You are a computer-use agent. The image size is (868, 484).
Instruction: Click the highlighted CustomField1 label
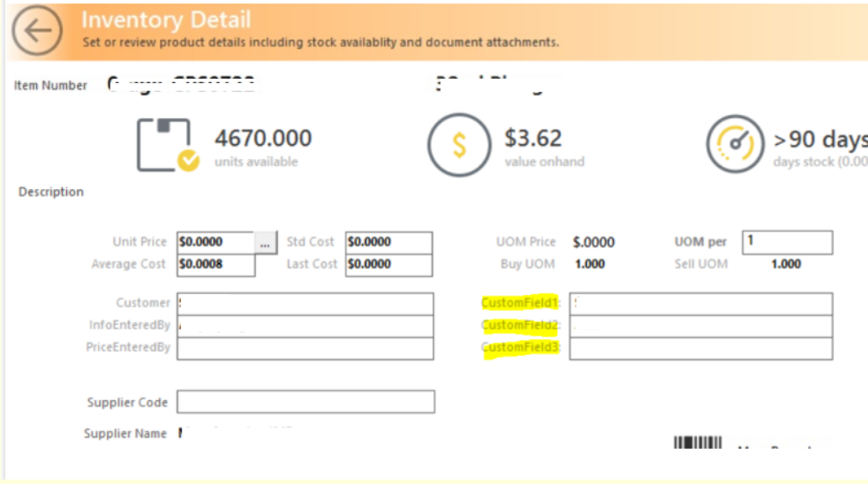[520, 303]
